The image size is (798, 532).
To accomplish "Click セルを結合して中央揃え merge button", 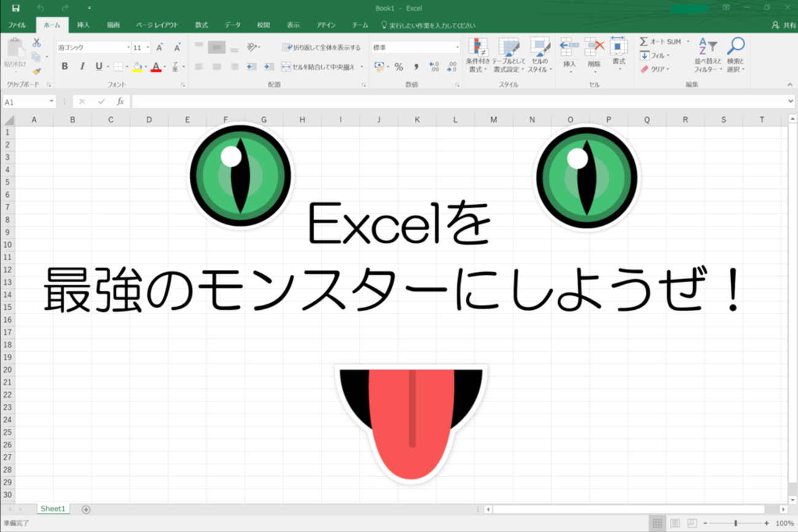I will (x=319, y=66).
